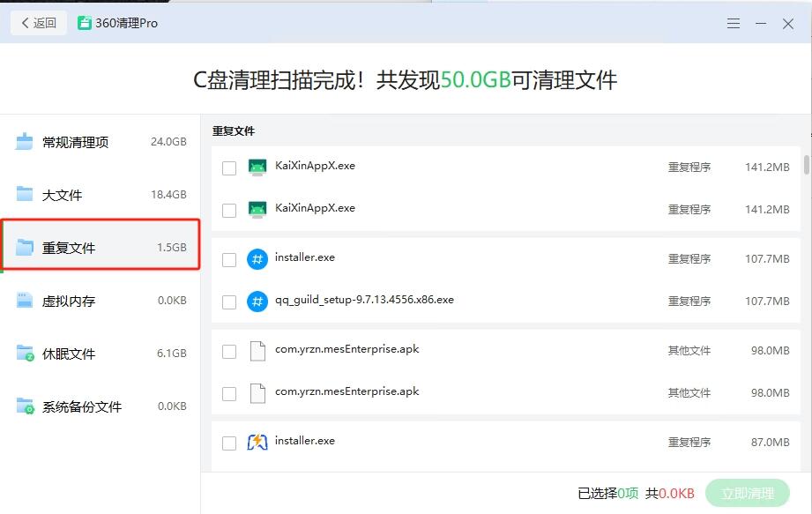812x514 pixels.
Task: Check the first KaiXinAppX.exe checkbox
Action: [229, 168]
